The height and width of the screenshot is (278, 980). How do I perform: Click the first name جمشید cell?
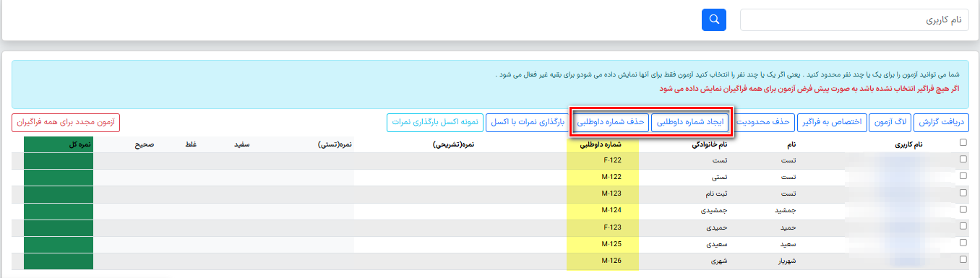point(785,211)
